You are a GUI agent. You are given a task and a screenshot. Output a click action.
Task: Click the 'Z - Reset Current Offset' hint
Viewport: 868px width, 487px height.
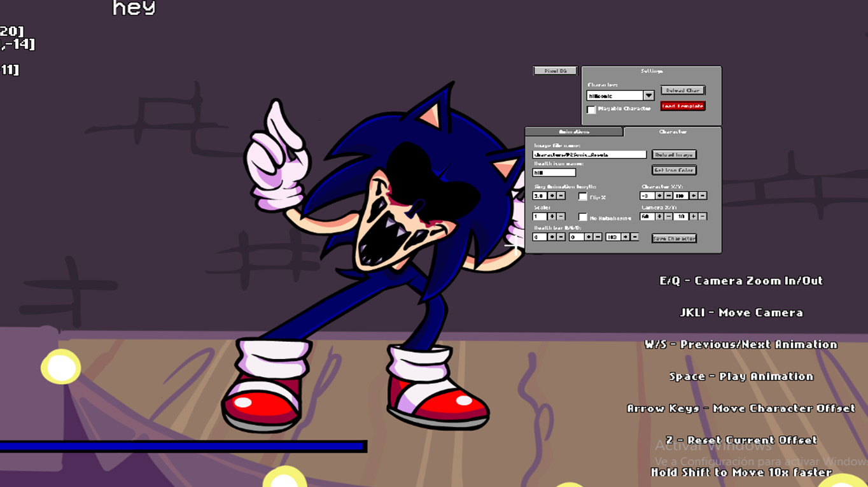[x=741, y=440]
